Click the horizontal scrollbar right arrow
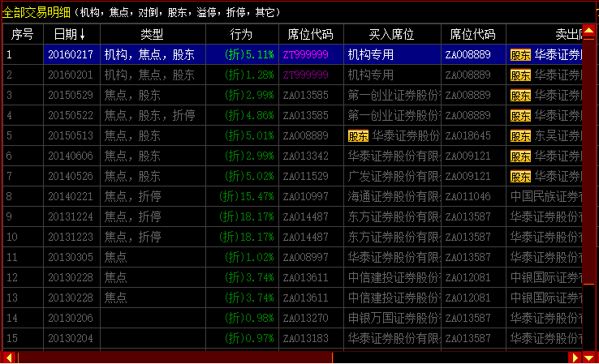Viewport: 599px width, 364px height. [575, 358]
